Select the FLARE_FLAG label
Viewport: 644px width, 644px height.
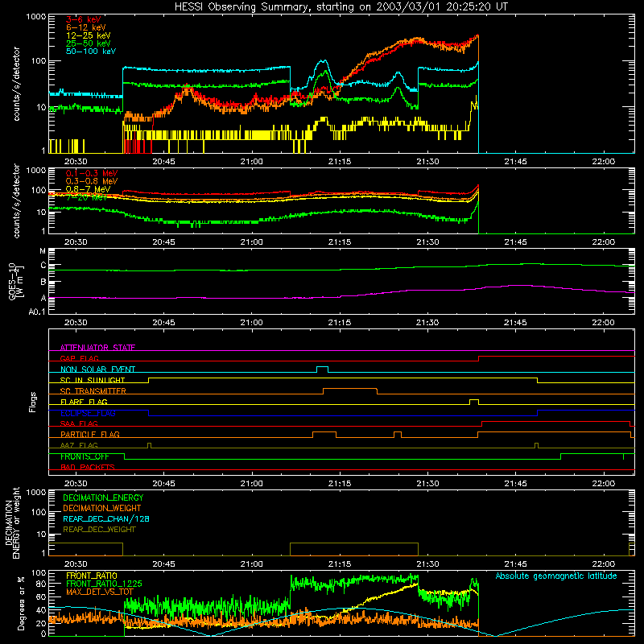coord(84,402)
